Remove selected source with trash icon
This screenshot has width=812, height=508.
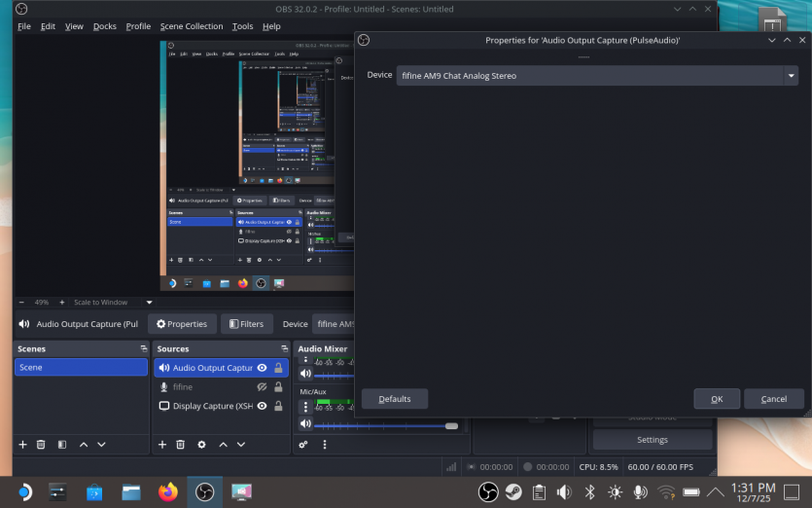(181, 445)
